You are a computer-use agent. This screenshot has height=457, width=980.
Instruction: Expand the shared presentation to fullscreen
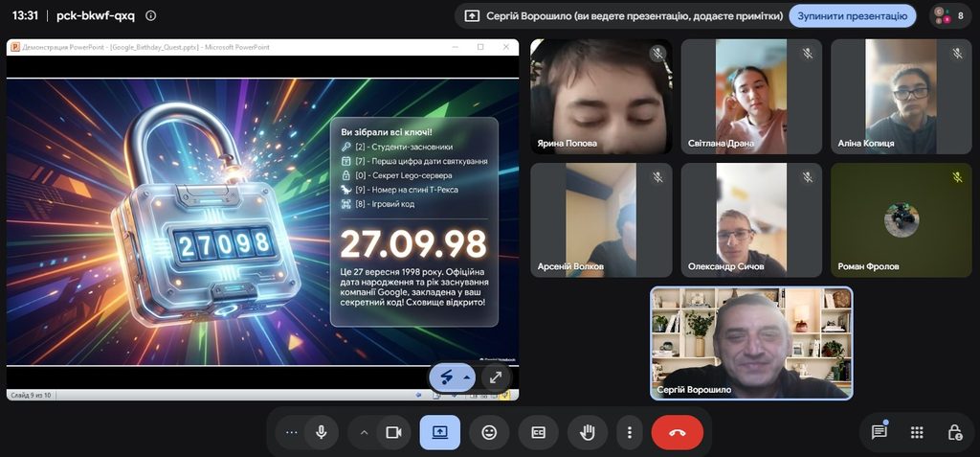pyautogui.click(x=496, y=377)
